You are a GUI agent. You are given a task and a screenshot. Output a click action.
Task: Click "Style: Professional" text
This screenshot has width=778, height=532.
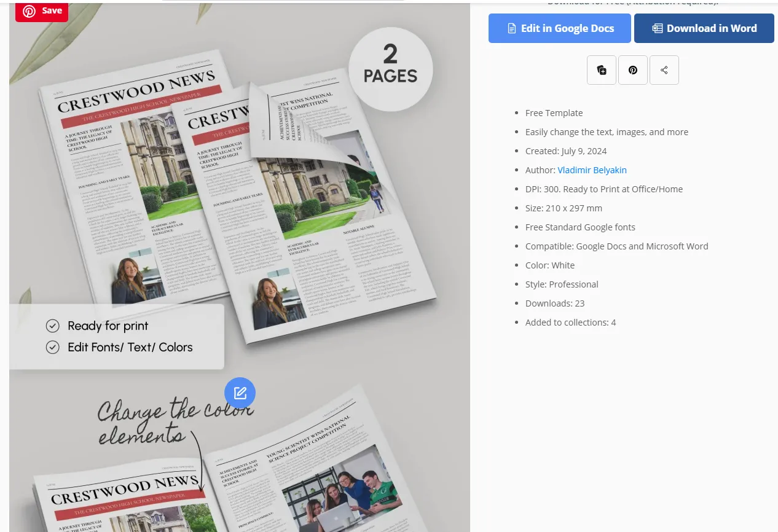click(x=562, y=284)
